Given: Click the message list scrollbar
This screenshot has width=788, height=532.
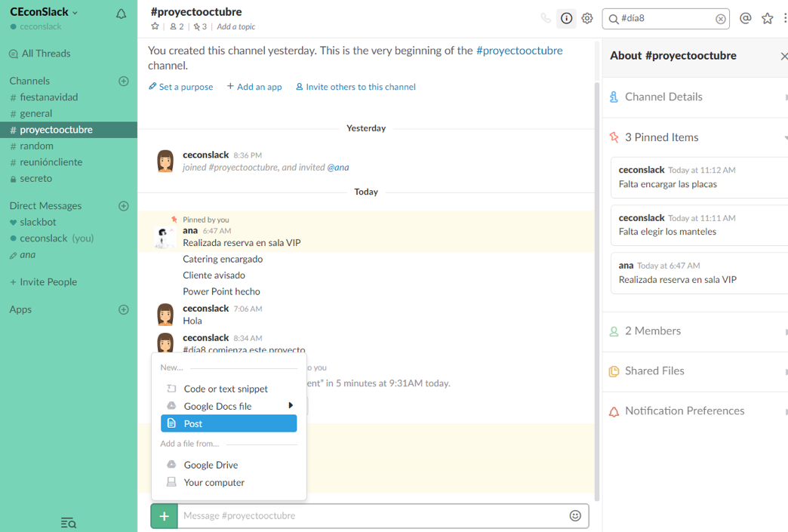Looking at the screenshot, I should point(597,291).
